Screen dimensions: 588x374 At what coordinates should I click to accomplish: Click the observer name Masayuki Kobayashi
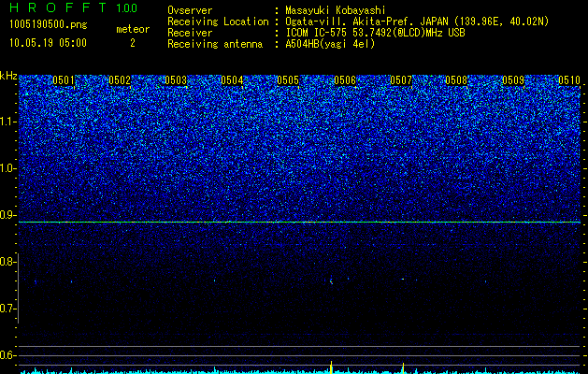pos(336,10)
